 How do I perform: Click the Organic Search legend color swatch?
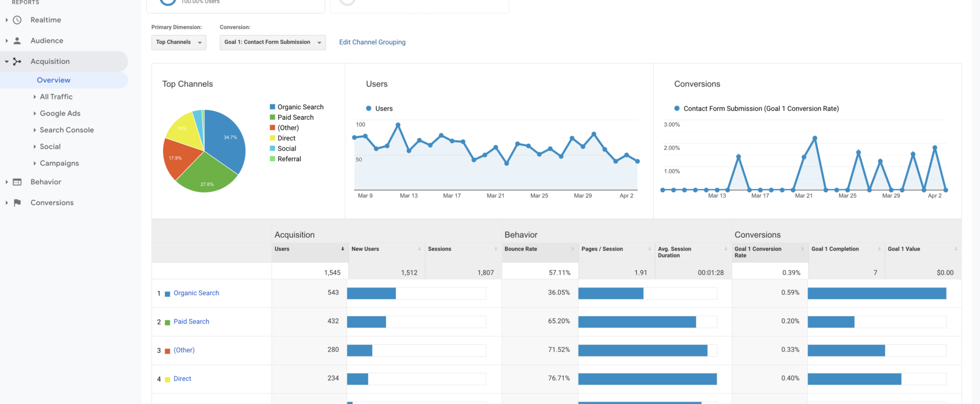(x=273, y=107)
